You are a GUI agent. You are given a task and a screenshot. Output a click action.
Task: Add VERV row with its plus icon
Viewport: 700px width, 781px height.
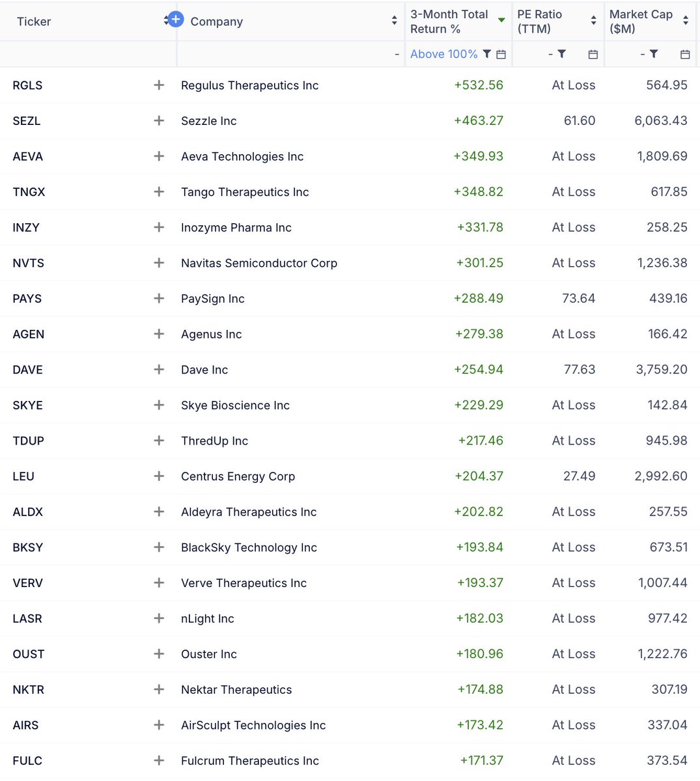pyautogui.click(x=159, y=582)
